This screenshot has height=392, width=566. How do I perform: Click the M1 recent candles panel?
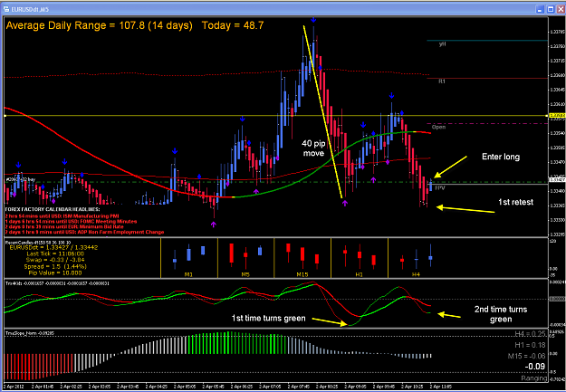[188, 258]
